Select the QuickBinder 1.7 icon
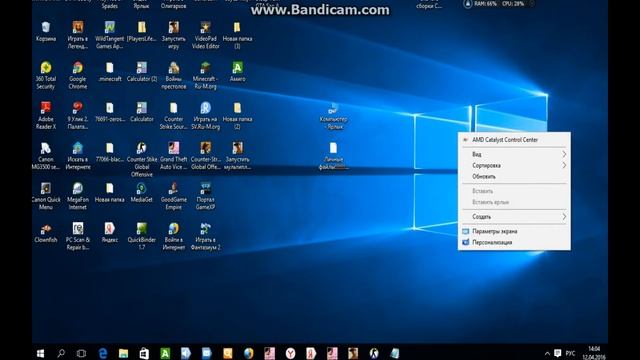 (142, 236)
